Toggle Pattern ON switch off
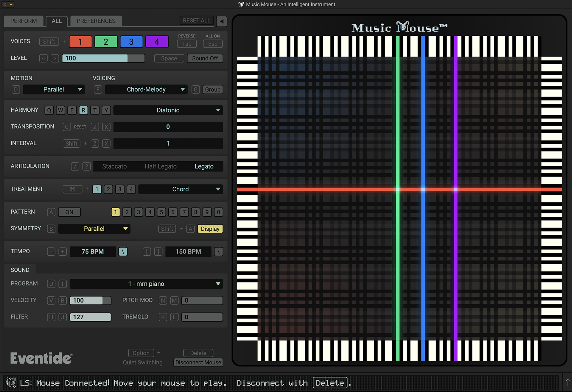572x392 pixels. point(69,212)
